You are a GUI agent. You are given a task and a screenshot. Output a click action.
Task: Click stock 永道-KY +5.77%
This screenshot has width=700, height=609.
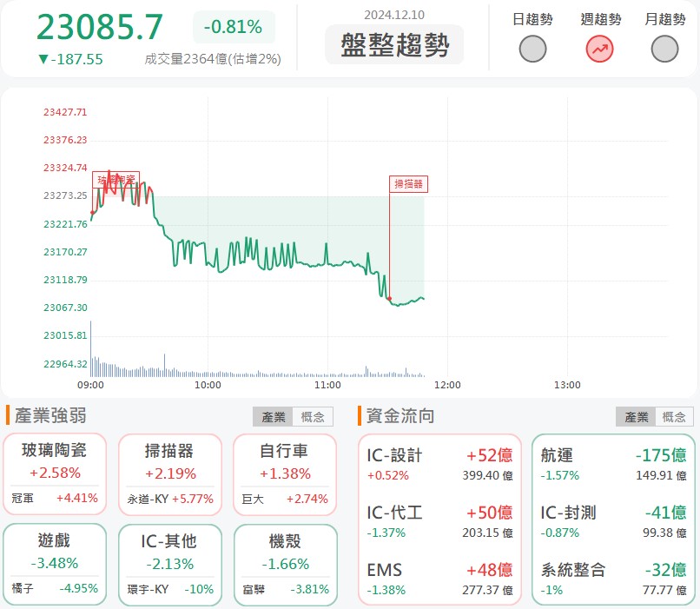(x=170, y=499)
